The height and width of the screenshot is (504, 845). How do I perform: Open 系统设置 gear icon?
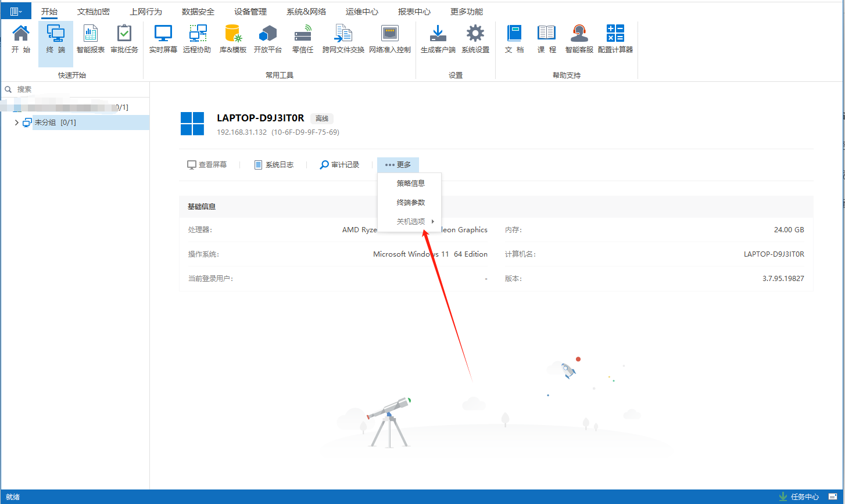[475, 39]
